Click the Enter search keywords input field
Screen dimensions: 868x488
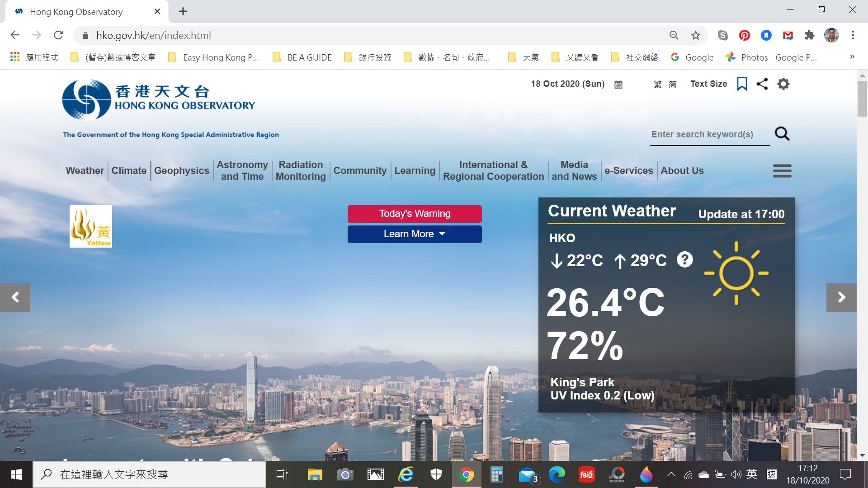click(710, 134)
